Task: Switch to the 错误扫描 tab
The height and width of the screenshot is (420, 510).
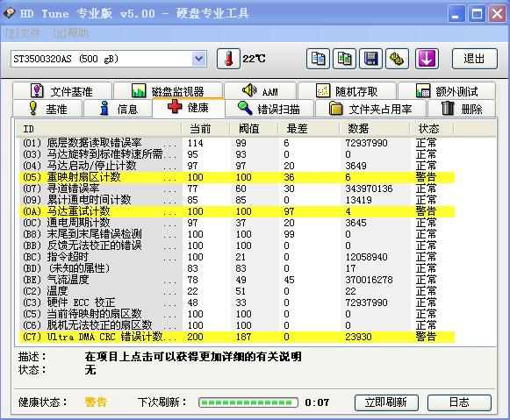Action: point(269,109)
